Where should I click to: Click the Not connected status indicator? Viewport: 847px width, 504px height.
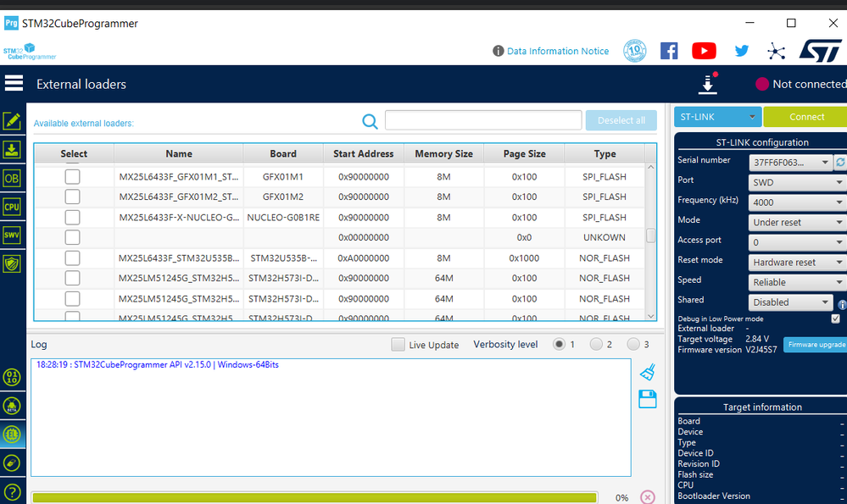click(801, 84)
